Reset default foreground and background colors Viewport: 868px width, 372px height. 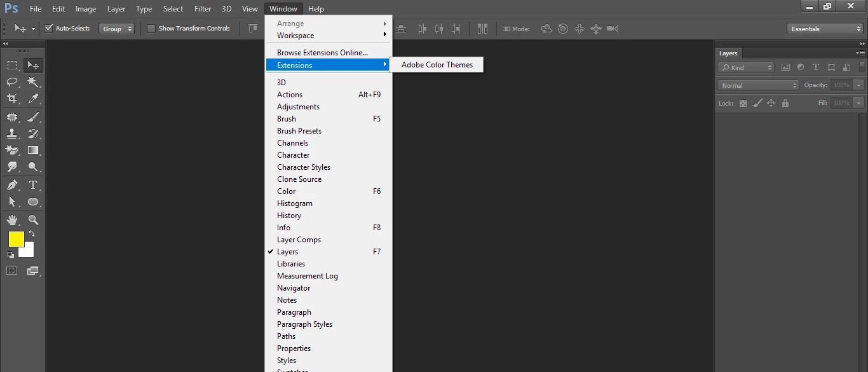pyautogui.click(x=10, y=255)
